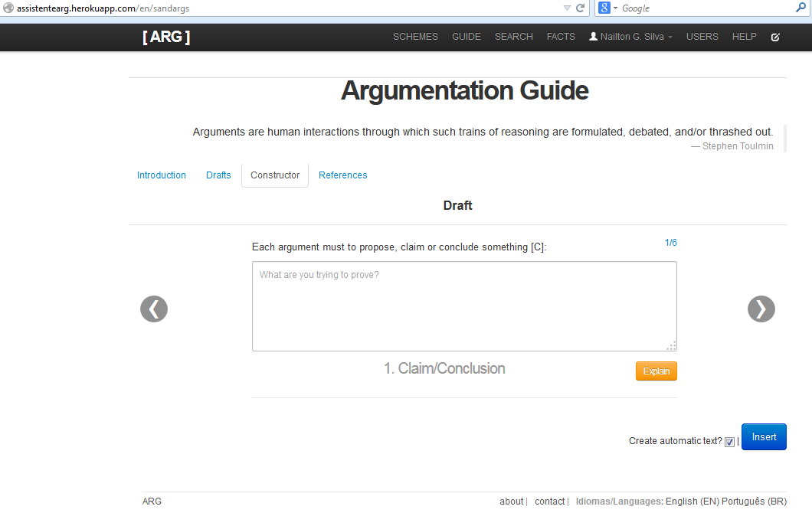
Task: Click the search magnifier icon in browser
Action: [801, 8]
